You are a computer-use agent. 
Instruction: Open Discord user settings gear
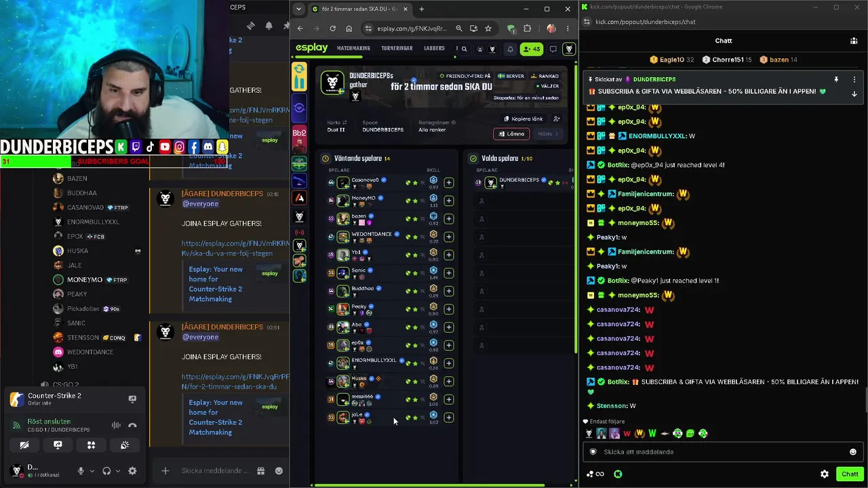click(x=132, y=471)
